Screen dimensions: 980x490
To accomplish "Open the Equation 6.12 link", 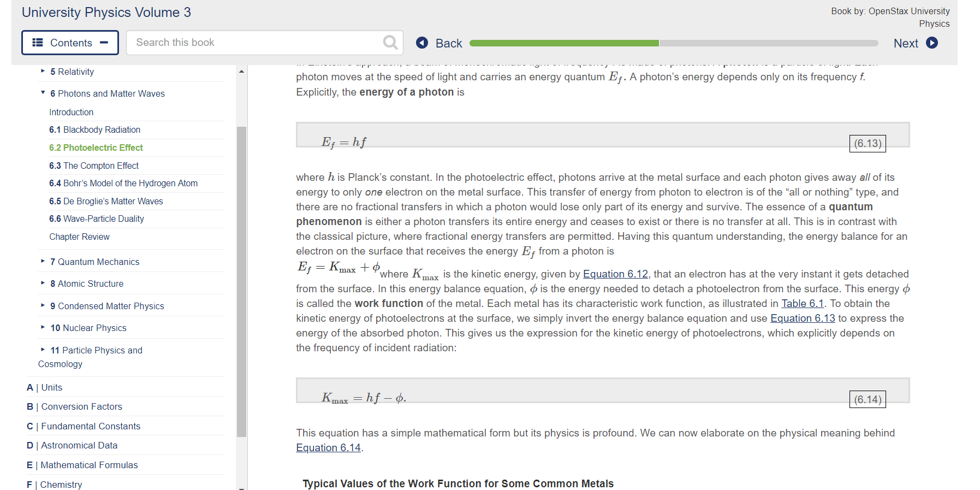I will pyautogui.click(x=615, y=274).
